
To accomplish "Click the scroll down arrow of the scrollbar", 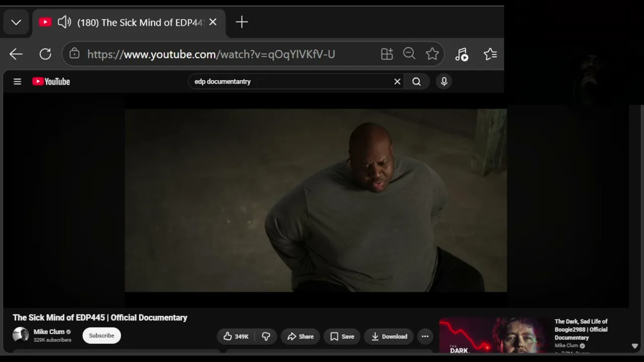I will 635,346.
